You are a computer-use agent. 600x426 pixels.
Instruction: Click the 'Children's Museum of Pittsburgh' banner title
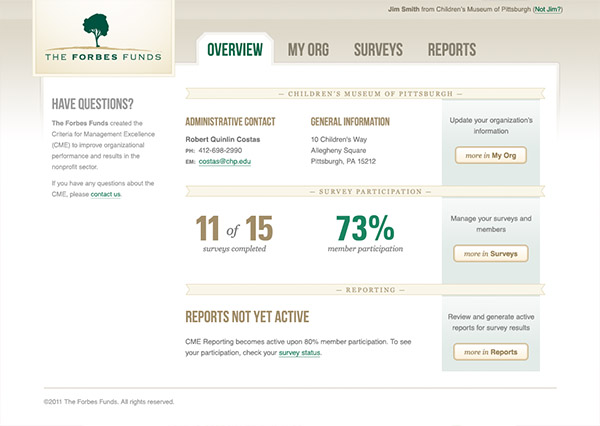370,94
